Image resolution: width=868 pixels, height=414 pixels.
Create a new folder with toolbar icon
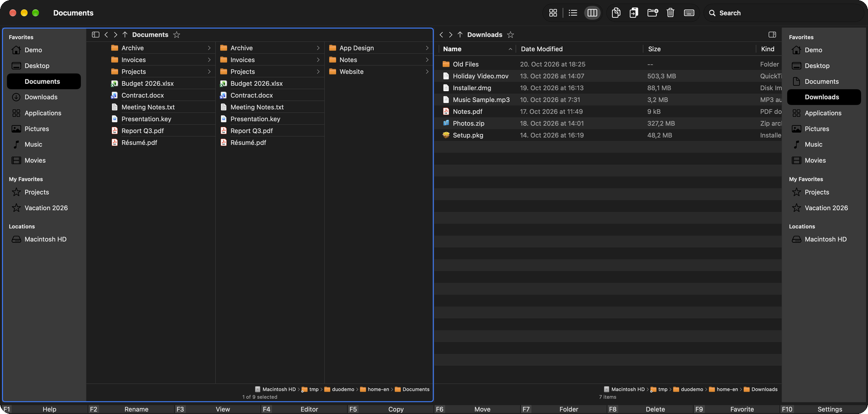[x=652, y=13]
